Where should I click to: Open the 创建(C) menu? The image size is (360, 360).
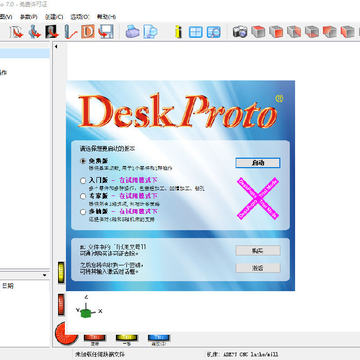click(54, 17)
